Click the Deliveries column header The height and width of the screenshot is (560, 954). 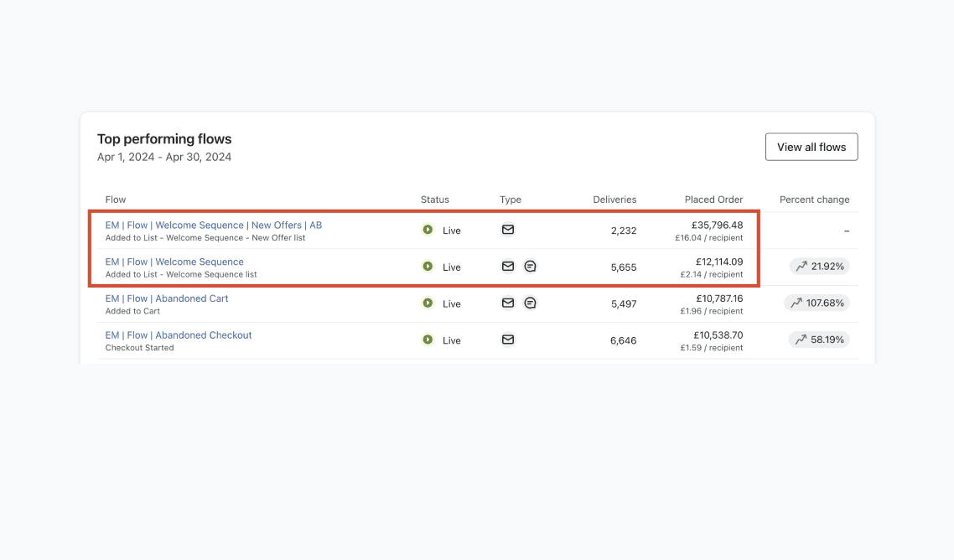point(614,200)
